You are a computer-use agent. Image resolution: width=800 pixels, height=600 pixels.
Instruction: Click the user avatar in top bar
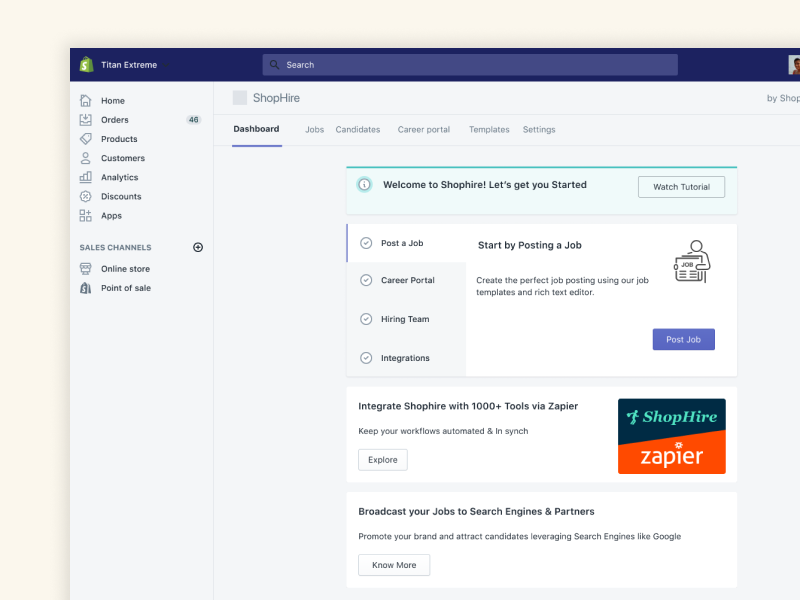pos(794,65)
